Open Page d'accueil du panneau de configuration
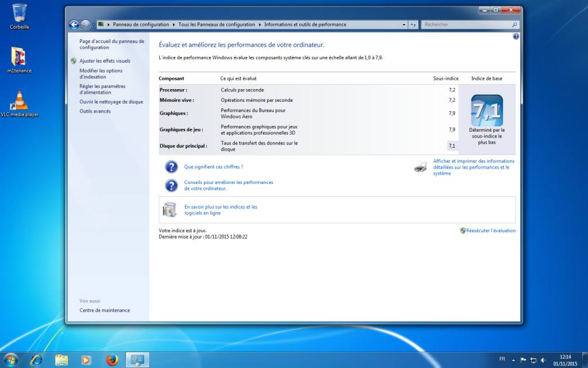Screen dimensions: 588x368 pos(112,44)
